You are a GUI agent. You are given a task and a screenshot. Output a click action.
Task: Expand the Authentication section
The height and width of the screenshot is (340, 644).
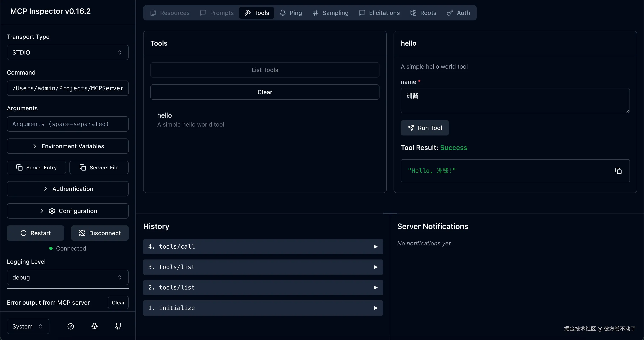68,189
